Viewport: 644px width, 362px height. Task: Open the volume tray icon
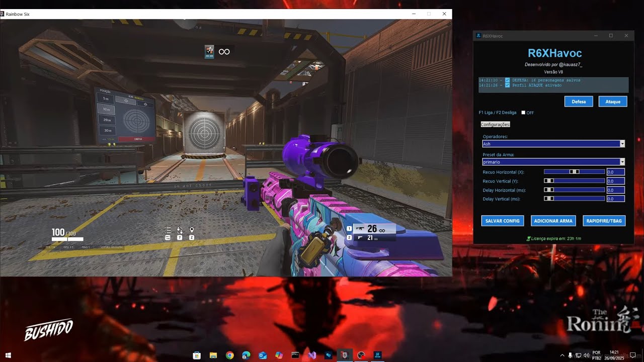586,355
